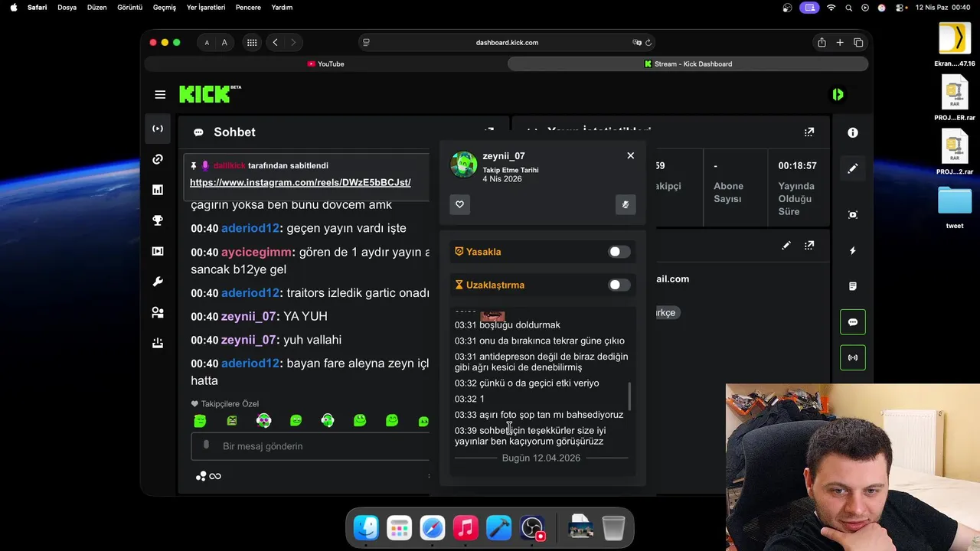
Task: Toggle the broadcast widget in right sidebar
Action: pyautogui.click(x=853, y=357)
